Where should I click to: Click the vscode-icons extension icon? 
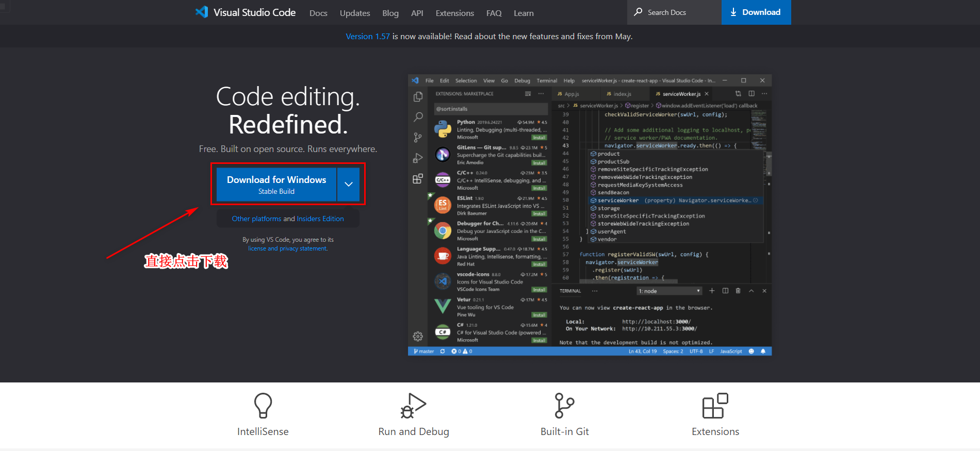point(443,281)
